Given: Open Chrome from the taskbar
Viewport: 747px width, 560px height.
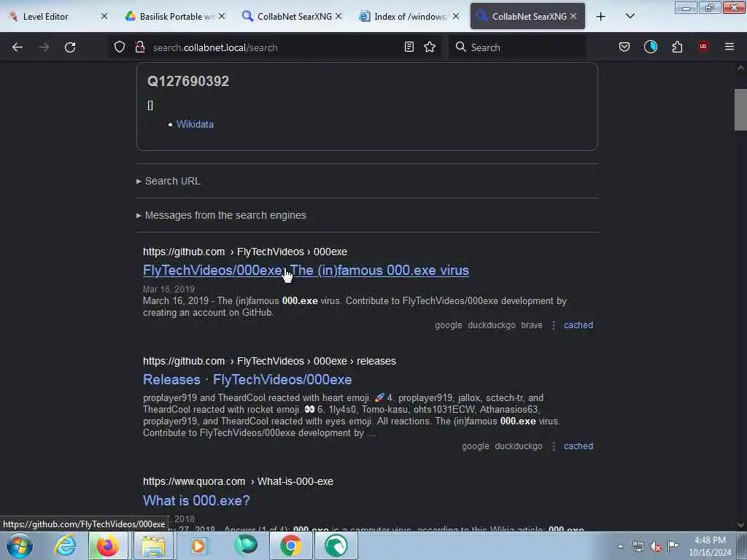Looking at the screenshot, I should (x=290, y=545).
